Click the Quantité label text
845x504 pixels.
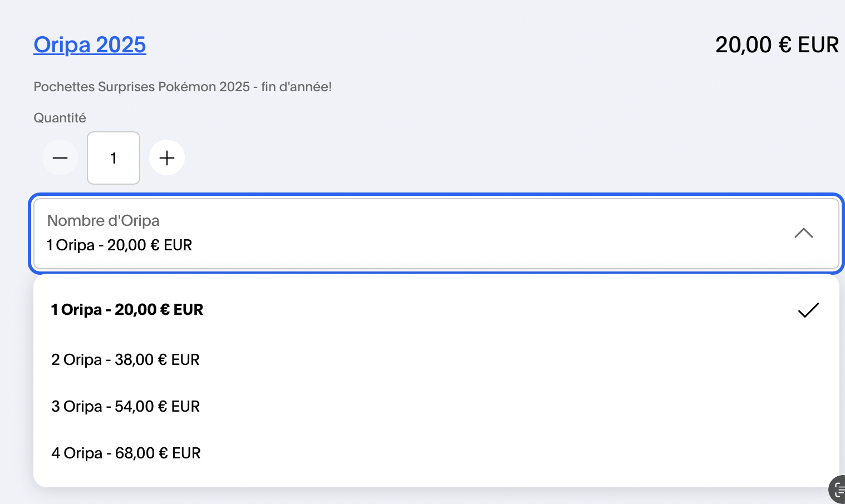click(x=60, y=118)
